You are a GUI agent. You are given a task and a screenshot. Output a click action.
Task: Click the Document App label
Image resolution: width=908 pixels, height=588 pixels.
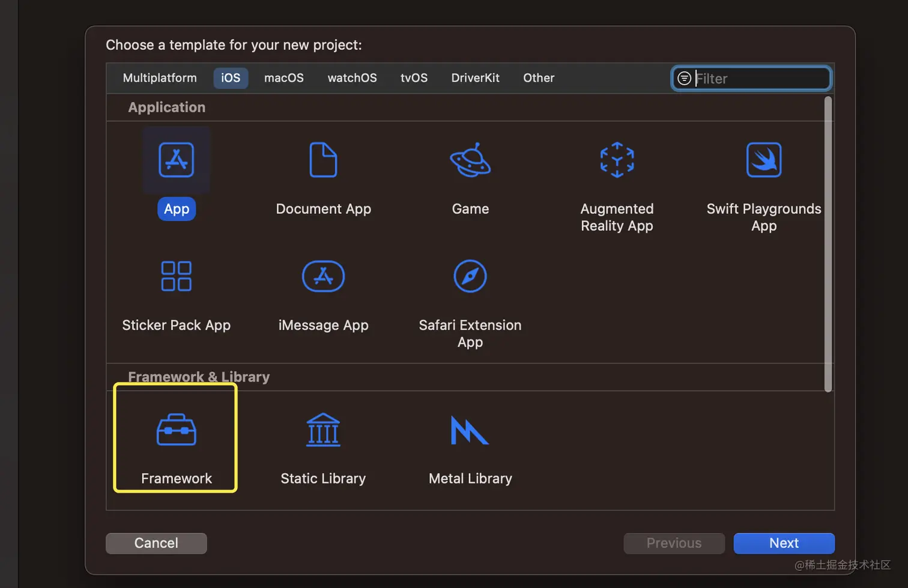[x=323, y=209]
